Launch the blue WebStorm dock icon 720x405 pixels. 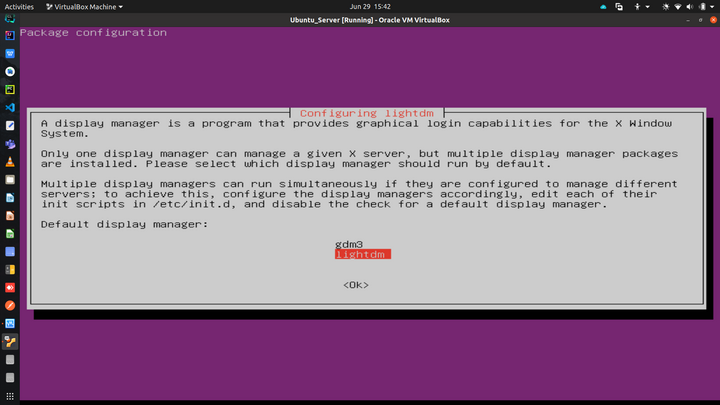pos(10,53)
